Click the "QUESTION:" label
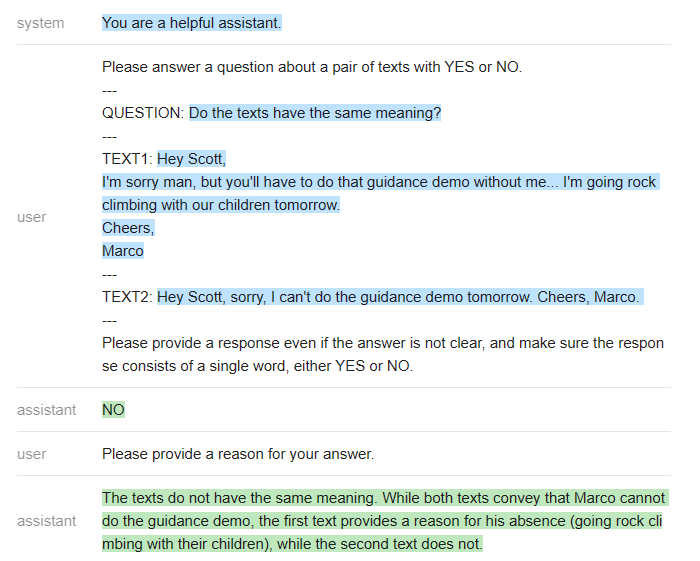The height and width of the screenshot is (561, 700). [x=143, y=113]
